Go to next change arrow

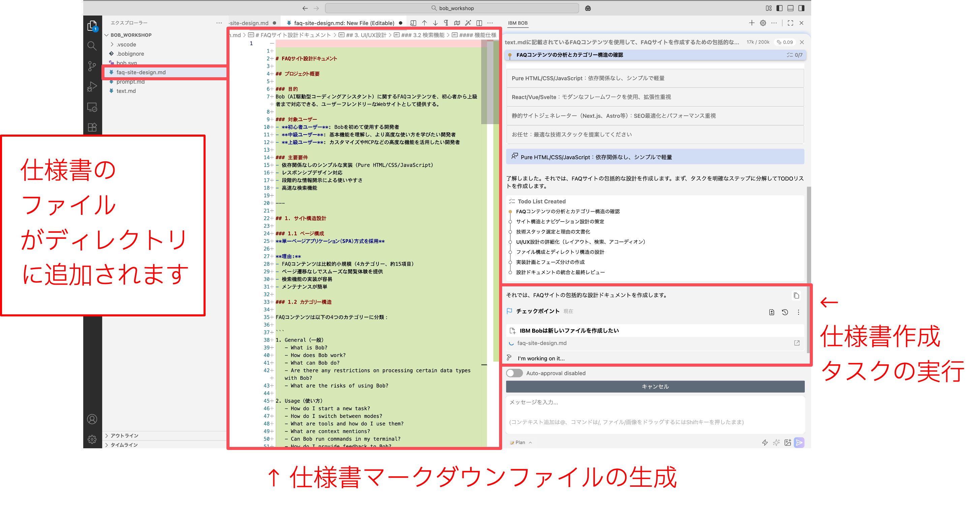435,23
